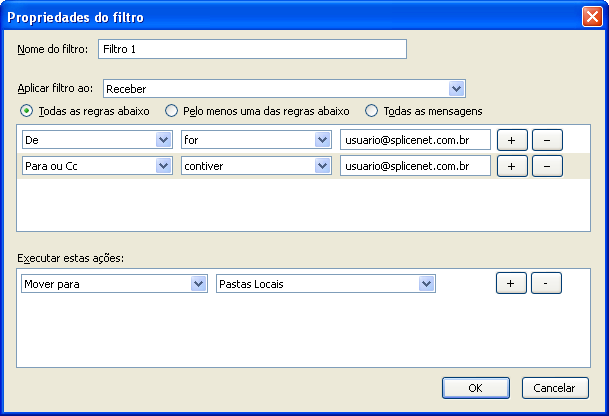This screenshot has width=609, height=416.
Task: Remove the De rule row
Action: (547, 140)
